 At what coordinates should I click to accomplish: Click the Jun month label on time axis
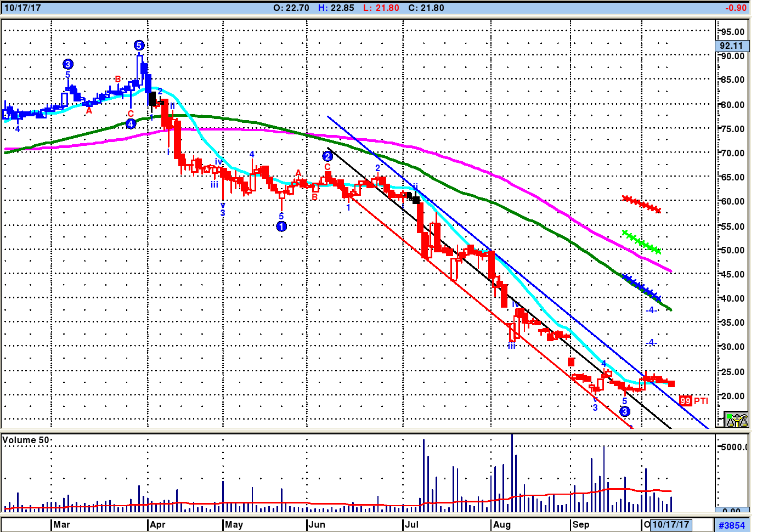[x=317, y=525]
